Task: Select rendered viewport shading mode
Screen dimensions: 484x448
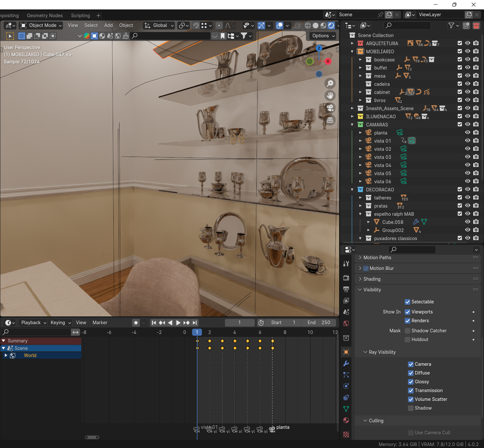Action: coord(331,25)
